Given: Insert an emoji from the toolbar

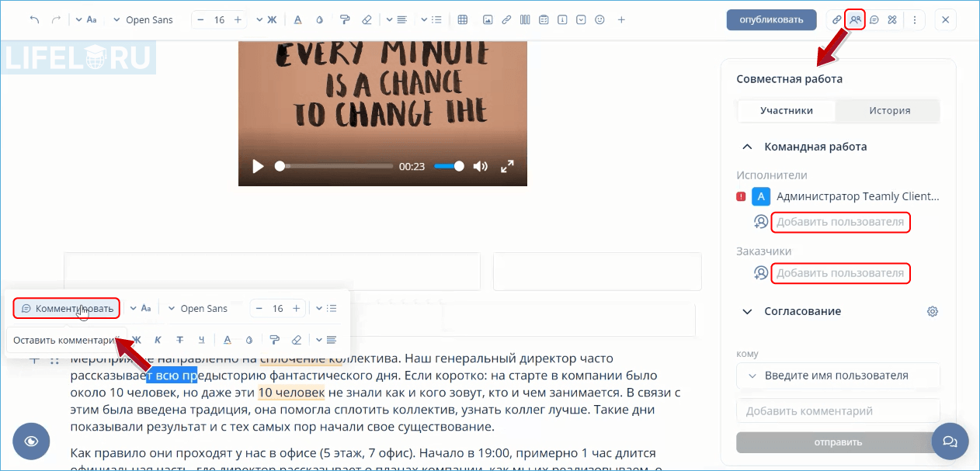Looking at the screenshot, I should tap(599, 19).
